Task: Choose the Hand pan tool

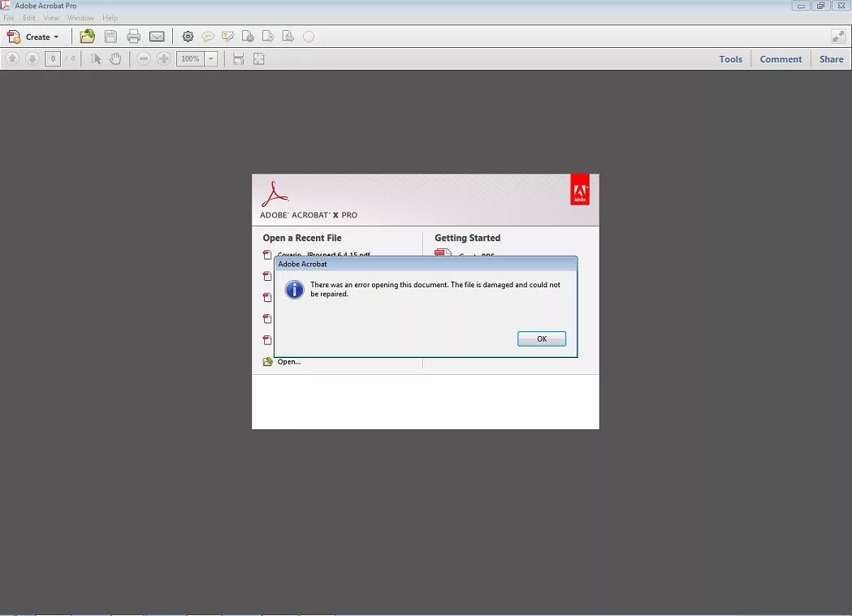Action: click(115, 58)
